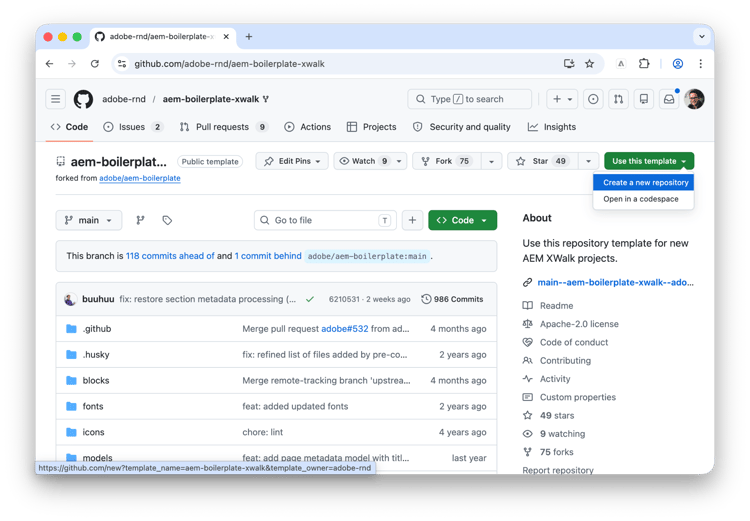Click the browser address bar URL

[229, 64]
